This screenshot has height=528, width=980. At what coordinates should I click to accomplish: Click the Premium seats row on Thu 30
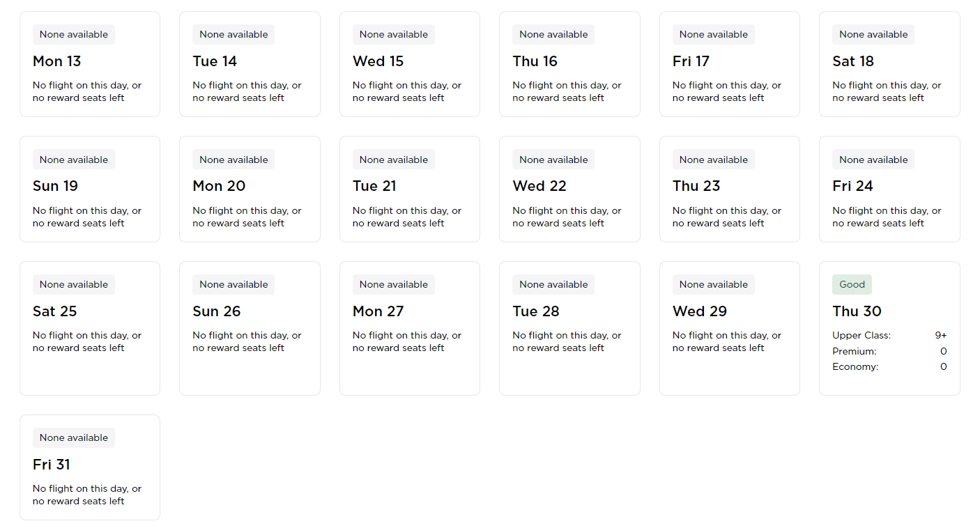(x=889, y=351)
